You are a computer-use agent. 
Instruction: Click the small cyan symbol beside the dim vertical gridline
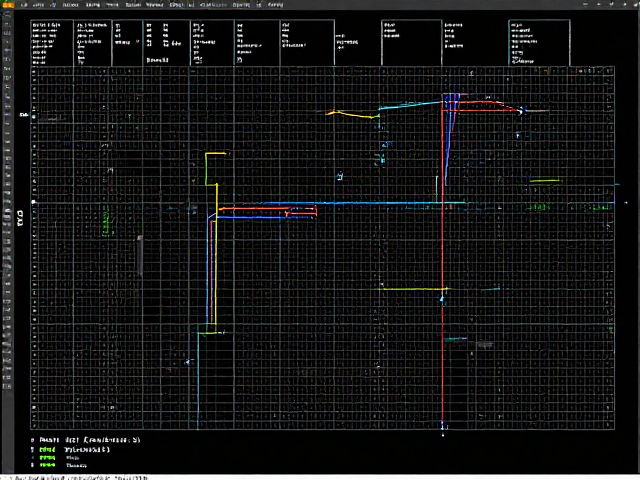(x=340, y=176)
